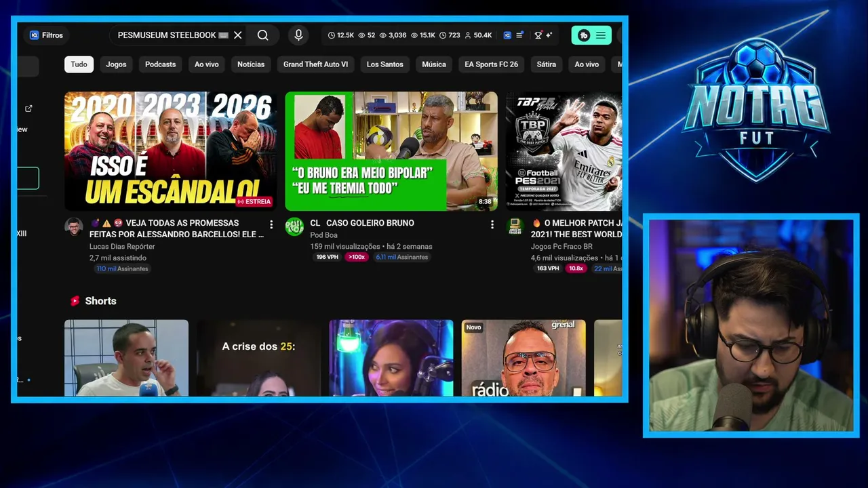The image size is (868, 488).
Task: Select the first Ao vivo chip, next to Podcasts
Action: 207,64
